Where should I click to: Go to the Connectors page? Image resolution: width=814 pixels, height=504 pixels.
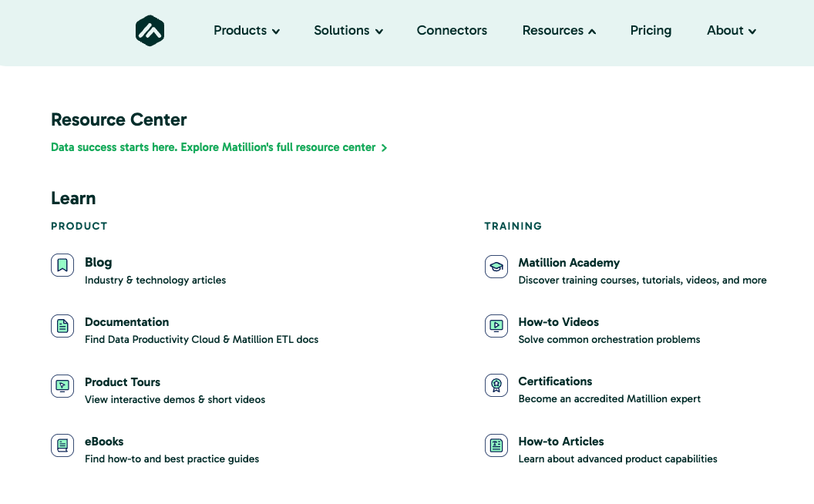tap(452, 31)
